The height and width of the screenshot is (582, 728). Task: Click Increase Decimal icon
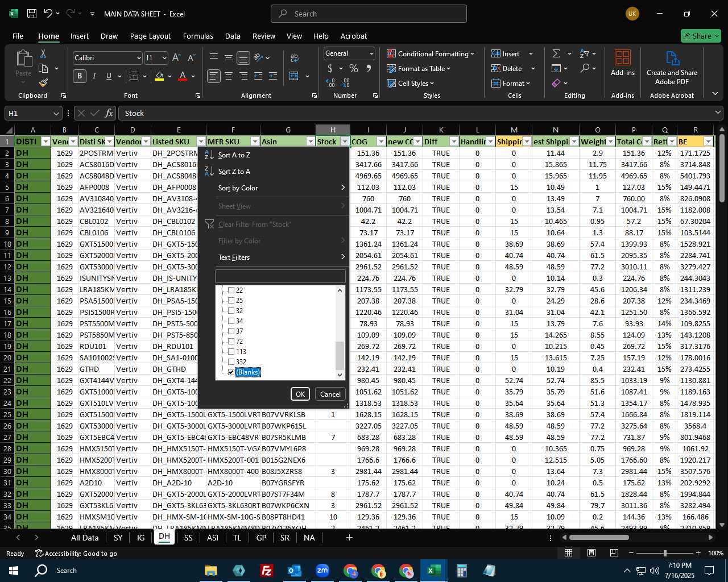pyautogui.click(x=330, y=83)
